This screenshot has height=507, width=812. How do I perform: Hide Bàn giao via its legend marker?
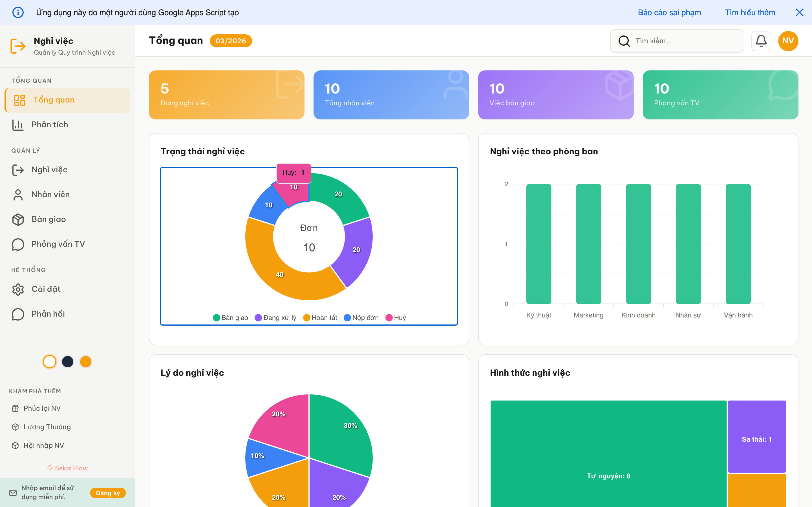click(217, 317)
